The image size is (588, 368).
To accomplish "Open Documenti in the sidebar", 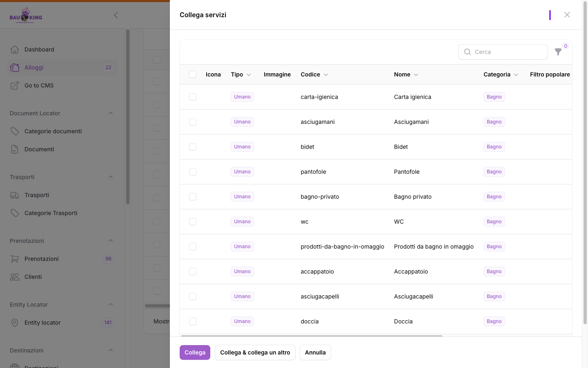I will click(62, 149).
